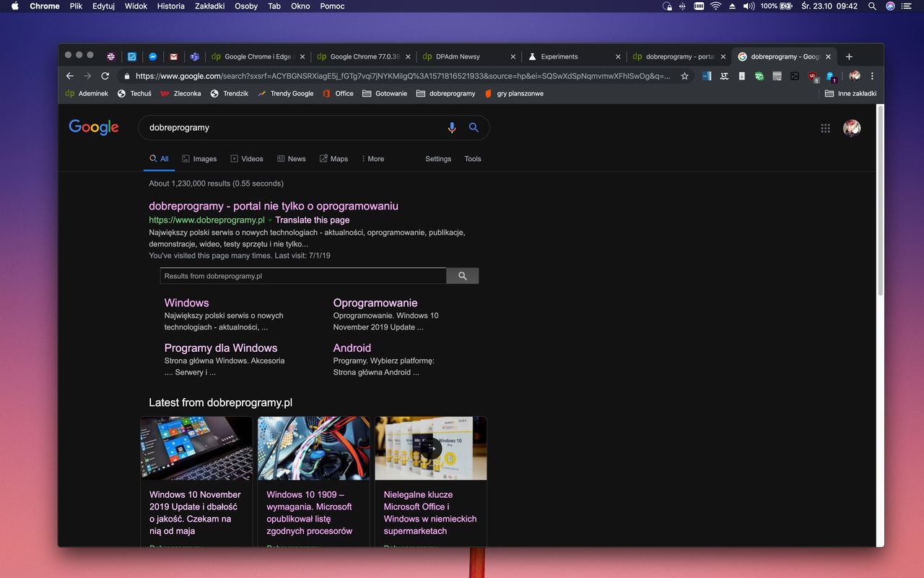Image resolution: width=924 pixels, height=578 pixels.
Task: Open the Inne zakładki bookmarks folder
Action: coord(850,93)
